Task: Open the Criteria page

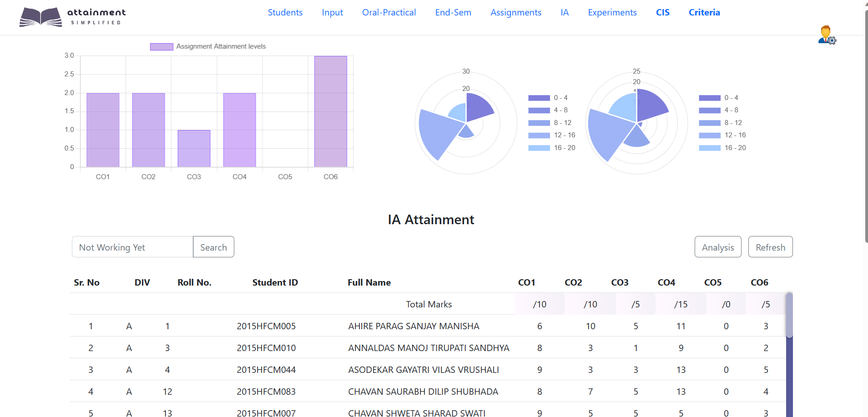Action: point(704,12)
